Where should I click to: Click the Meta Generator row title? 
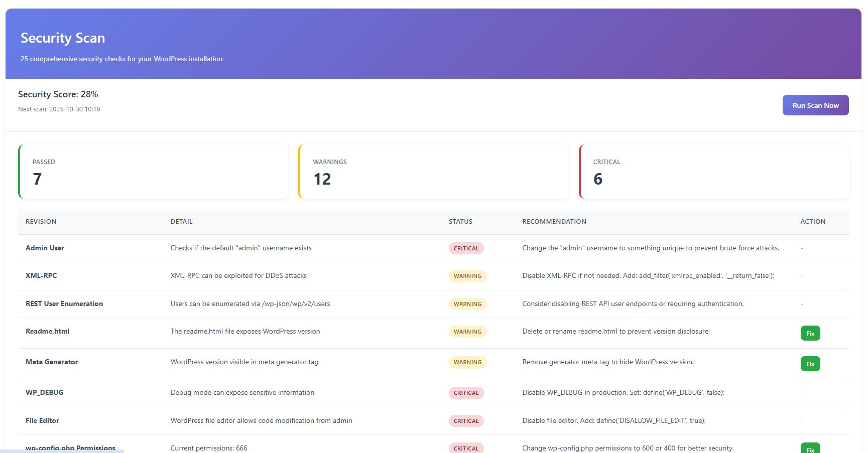[x=52, y=362]
